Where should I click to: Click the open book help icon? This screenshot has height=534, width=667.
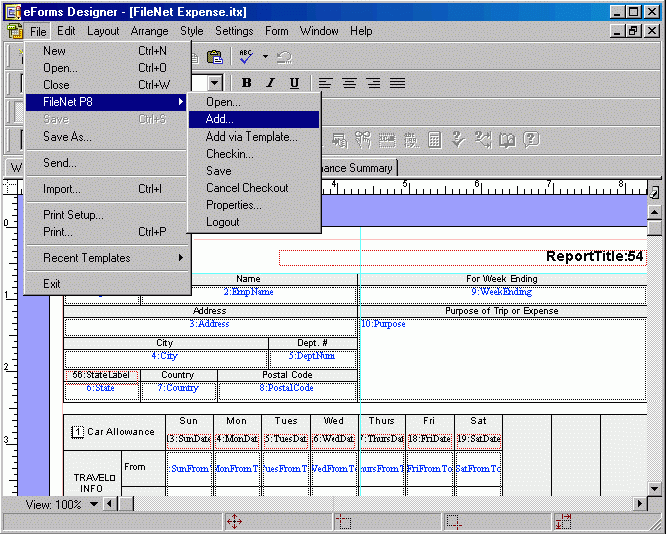[507, 140]
